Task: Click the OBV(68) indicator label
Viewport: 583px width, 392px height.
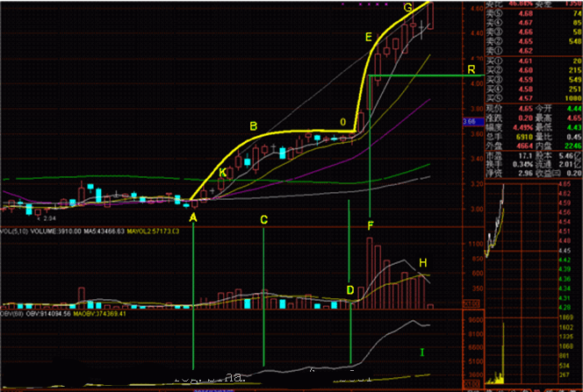Action: [x=13, y=313]
